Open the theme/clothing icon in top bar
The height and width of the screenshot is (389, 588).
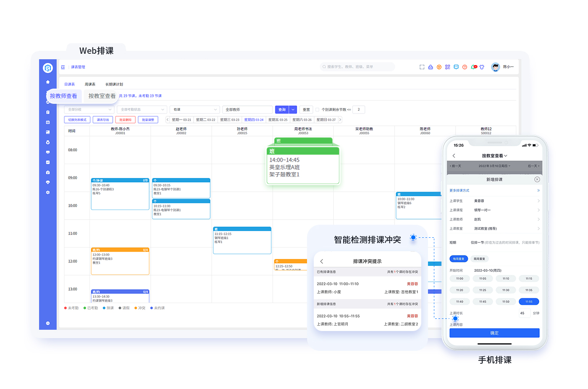[x=481, y=67]
